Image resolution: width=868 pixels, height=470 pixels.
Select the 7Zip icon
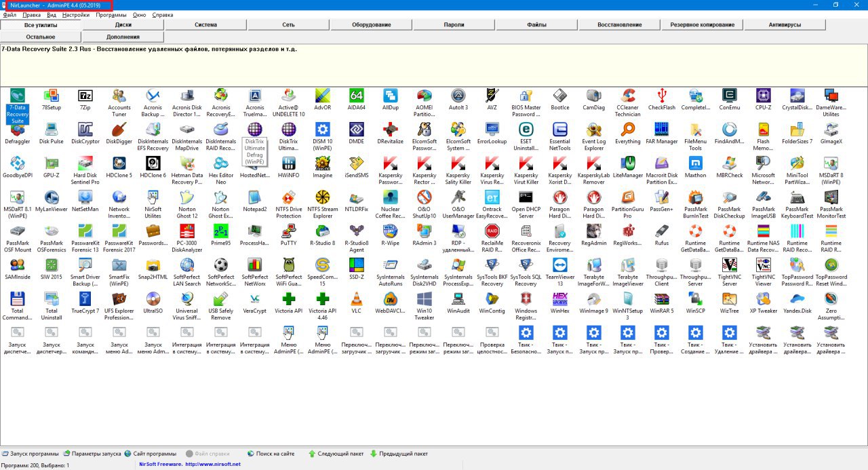pos(85,96)
